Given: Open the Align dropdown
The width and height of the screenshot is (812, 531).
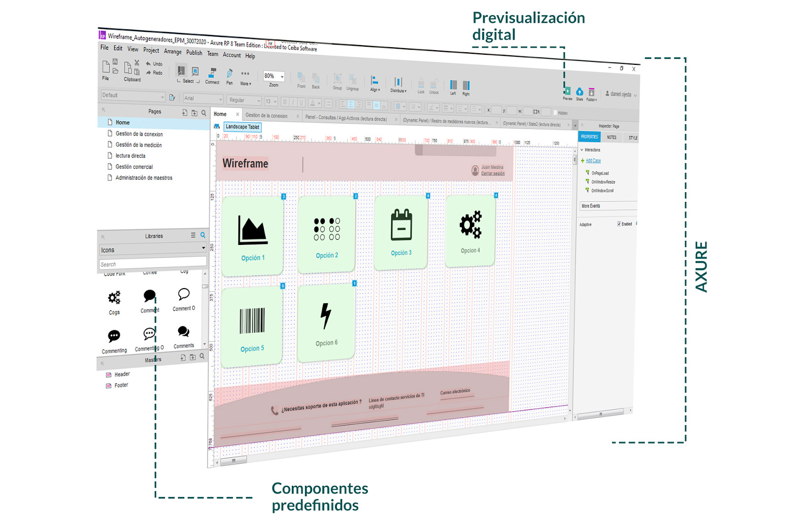Looking at the screenshot, I should tap(375, 84).
